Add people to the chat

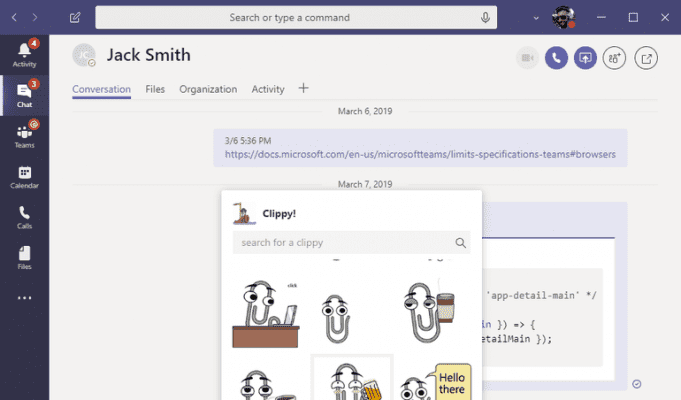(614, 58)
